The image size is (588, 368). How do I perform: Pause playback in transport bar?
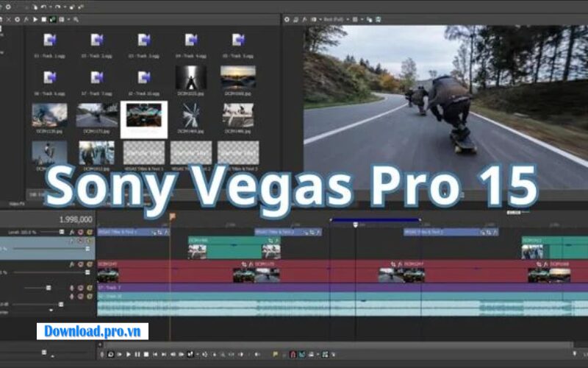[x=137, y=354]
